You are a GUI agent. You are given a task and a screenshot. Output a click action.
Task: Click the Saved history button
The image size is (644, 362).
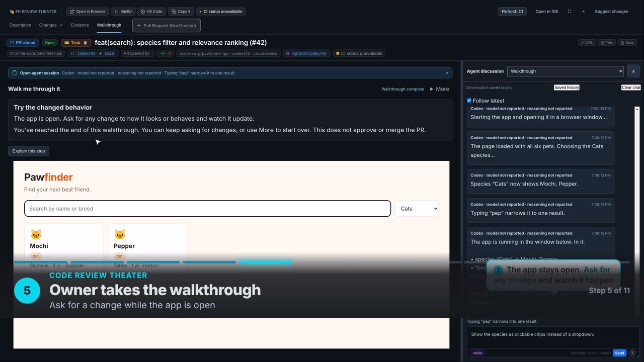click(567, 87)
